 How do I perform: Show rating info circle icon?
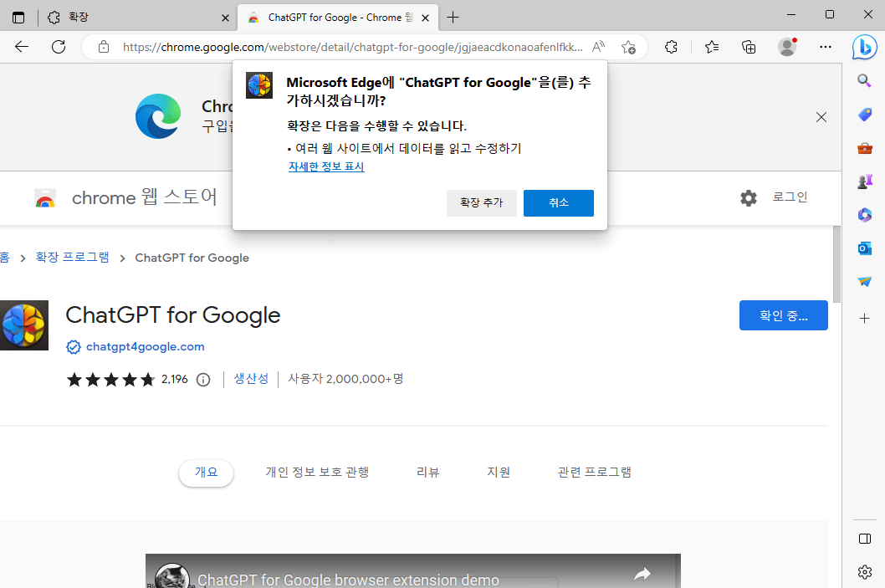[203, 380]
